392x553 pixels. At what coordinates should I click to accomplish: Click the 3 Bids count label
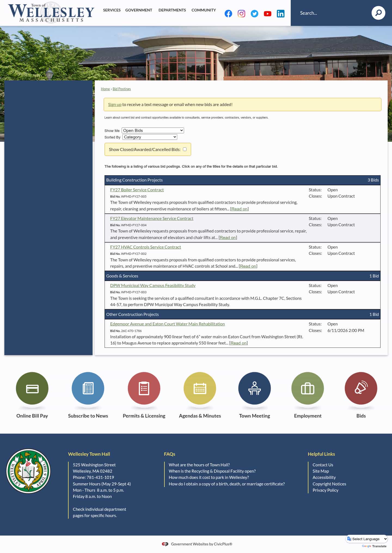pos(373,180)
